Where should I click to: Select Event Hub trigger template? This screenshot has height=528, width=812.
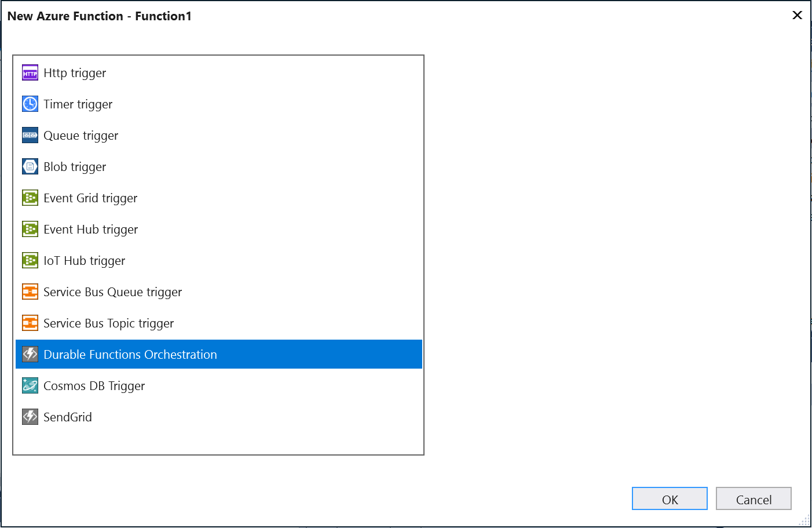pos(219,230)
